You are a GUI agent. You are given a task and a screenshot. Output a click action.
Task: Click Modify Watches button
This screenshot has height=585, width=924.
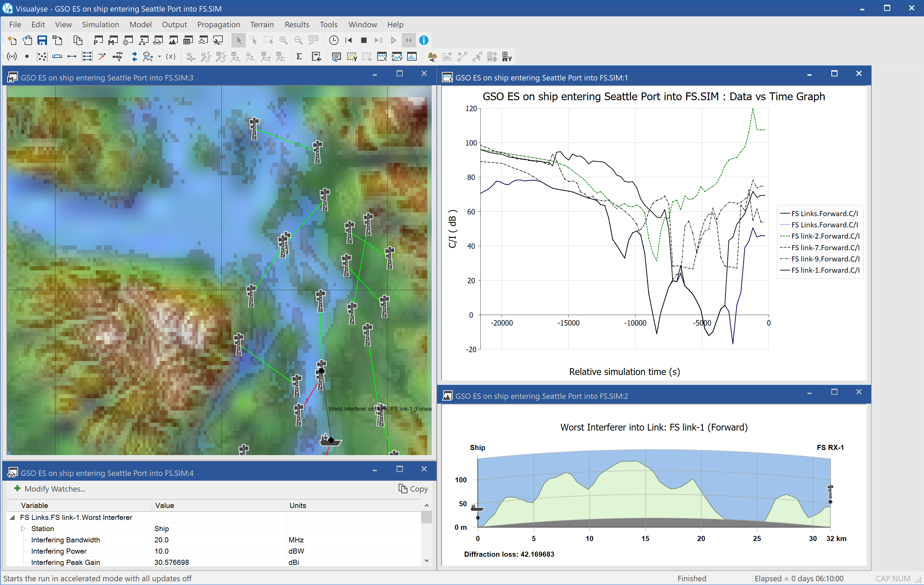tap(50, 489)
